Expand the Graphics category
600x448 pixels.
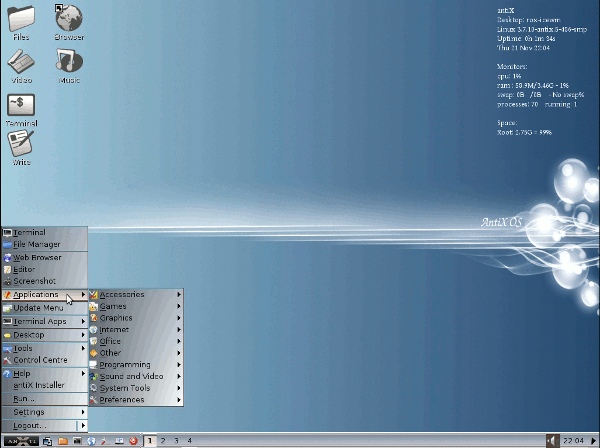(136, 318)
